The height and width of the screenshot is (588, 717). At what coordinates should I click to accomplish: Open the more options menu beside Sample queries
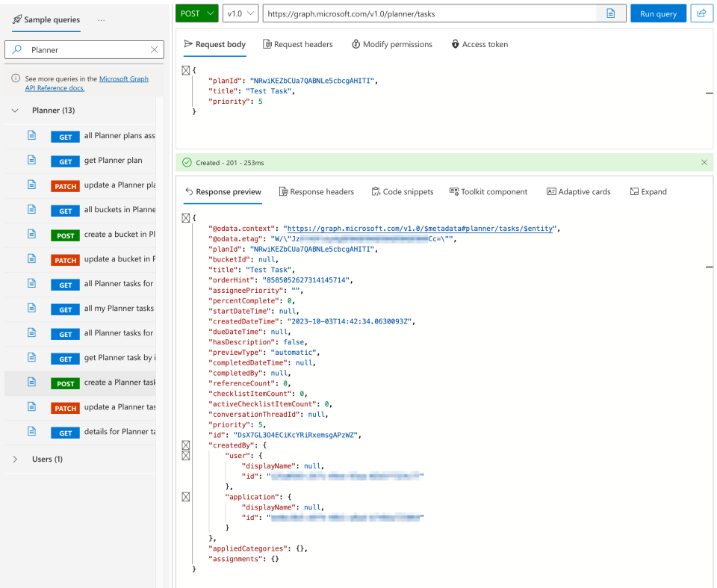(x=102, y=20)
